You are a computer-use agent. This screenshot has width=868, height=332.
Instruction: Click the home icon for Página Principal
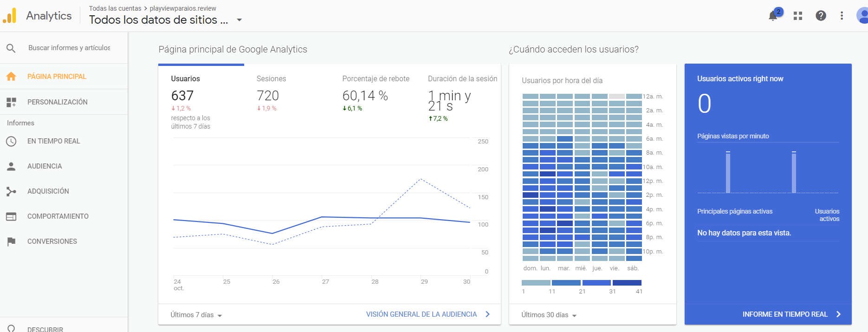[12, 76]
